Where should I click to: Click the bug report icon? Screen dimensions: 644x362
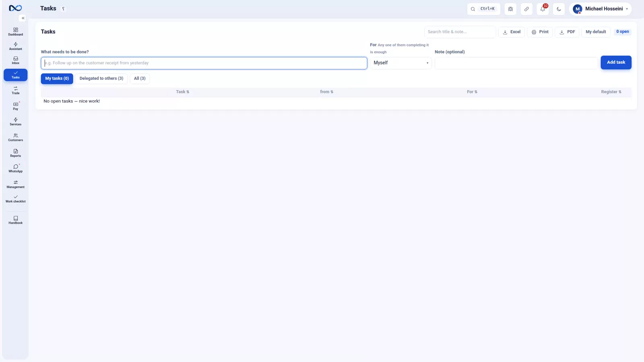click(510, 9)
